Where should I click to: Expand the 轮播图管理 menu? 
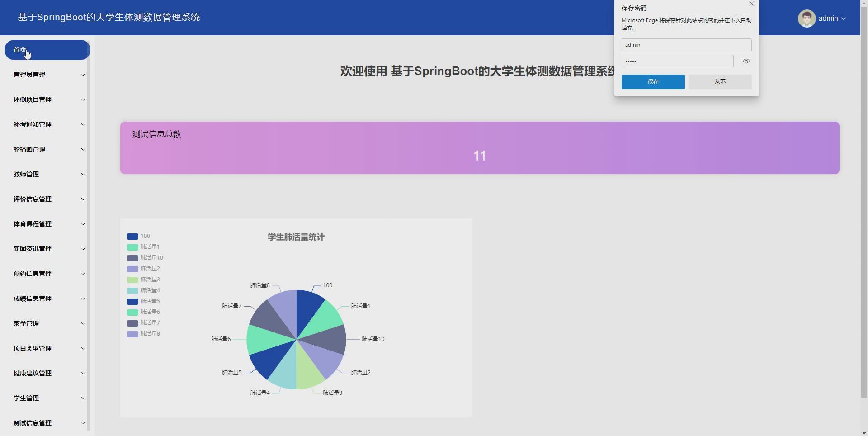47,149
